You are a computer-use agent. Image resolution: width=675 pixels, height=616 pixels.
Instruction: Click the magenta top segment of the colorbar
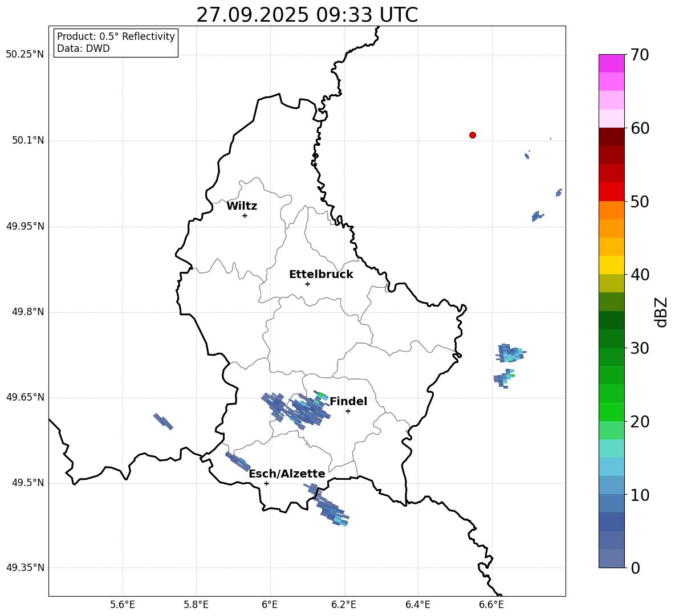612,63
